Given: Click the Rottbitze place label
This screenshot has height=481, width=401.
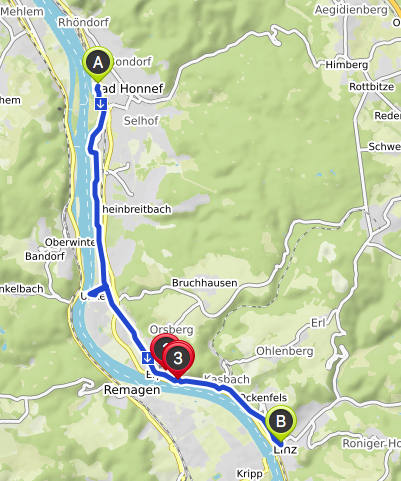Looking at the screenshot, I should (x=372, y=87).
